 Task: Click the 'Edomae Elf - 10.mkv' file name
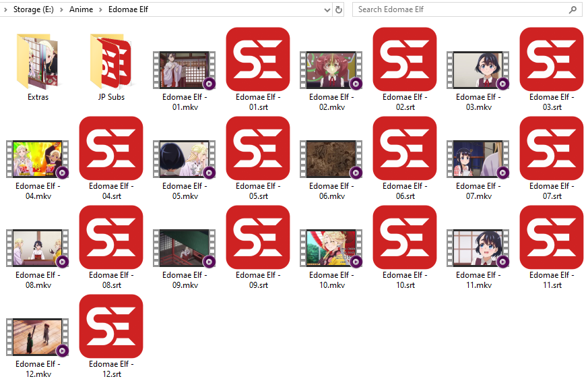(x=331, y=280)
